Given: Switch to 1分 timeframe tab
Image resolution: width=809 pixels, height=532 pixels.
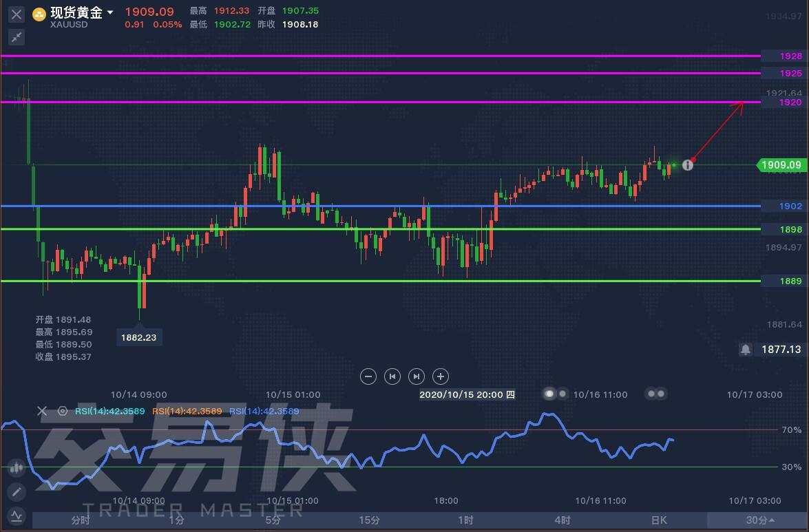Looking at the screenshot, I should tap(176, 520).
